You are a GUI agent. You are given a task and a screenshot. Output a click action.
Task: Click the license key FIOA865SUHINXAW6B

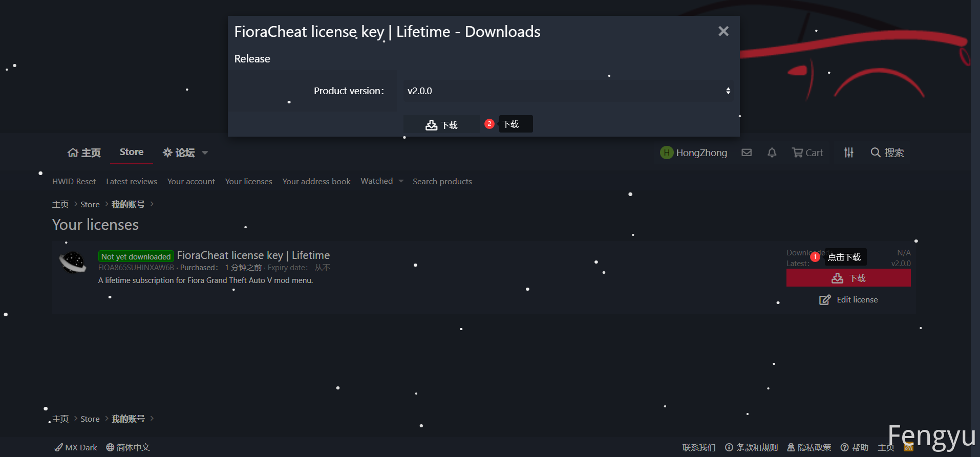[136, 268]
